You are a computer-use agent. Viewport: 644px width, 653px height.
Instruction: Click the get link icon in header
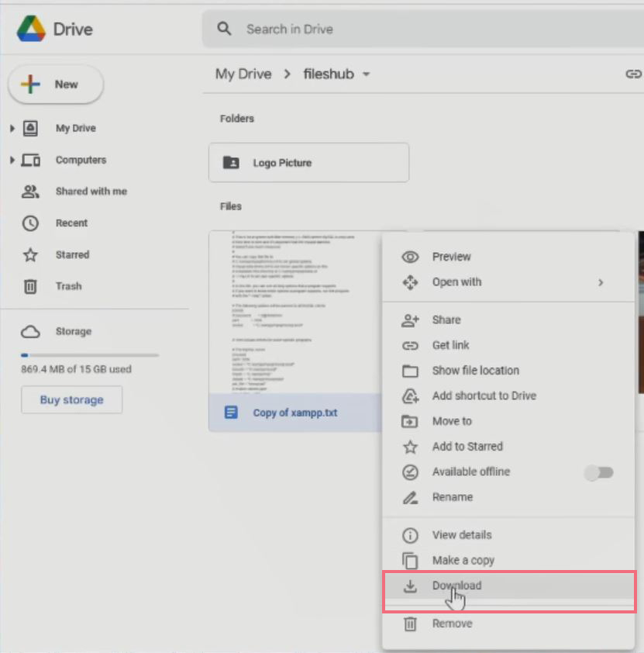pos(633,74)
